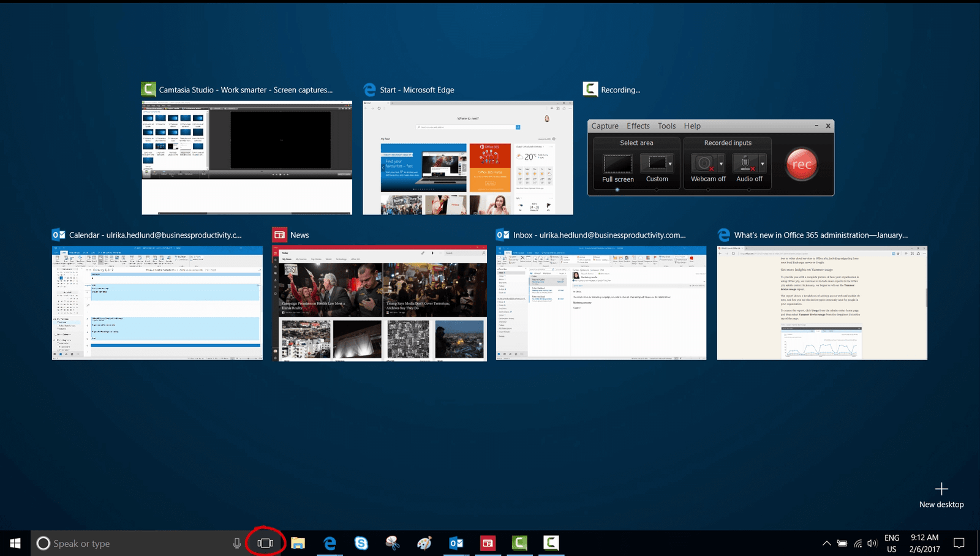Open the Effects menu in the recorder
Screen dimensions: 980x556
click(x=638, y=126)
